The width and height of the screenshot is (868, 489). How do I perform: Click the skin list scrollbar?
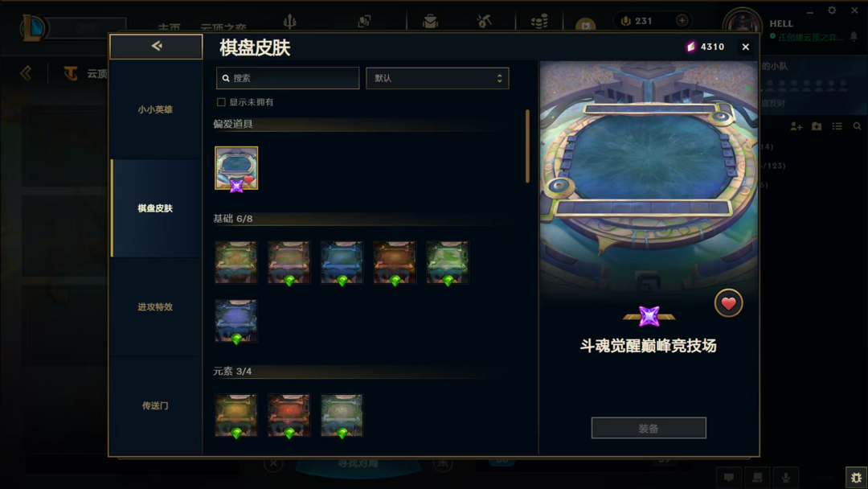527,146
